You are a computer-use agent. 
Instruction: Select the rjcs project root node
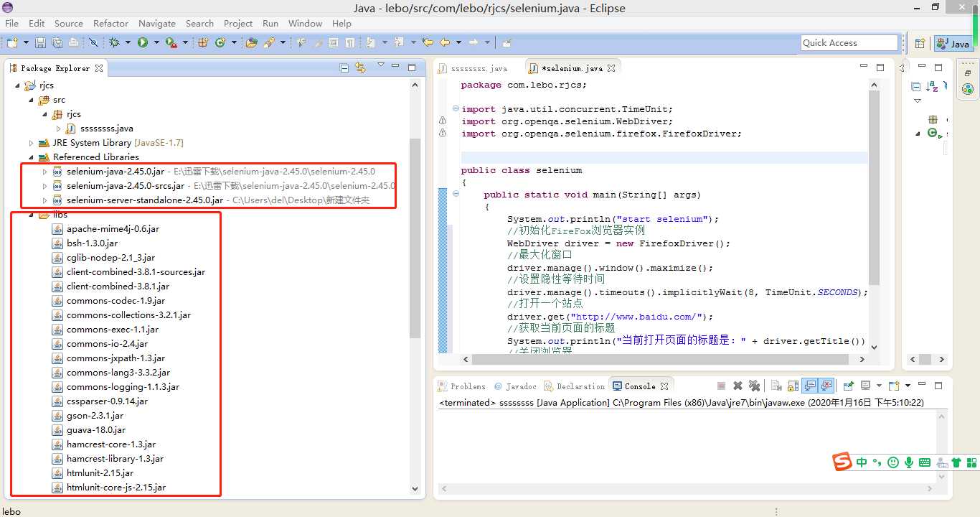point(47,85)
